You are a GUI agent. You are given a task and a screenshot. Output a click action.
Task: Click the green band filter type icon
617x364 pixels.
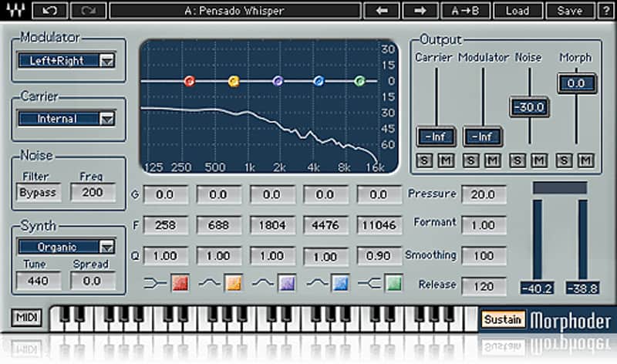click(369, 283)
